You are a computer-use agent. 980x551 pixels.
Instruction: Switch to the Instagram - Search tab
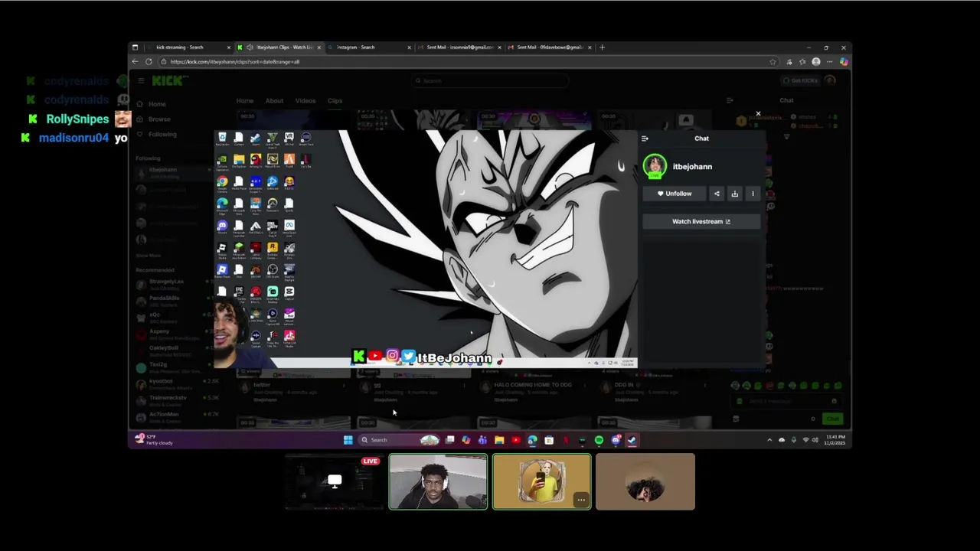pyautogui.click(x=370, y=47)
